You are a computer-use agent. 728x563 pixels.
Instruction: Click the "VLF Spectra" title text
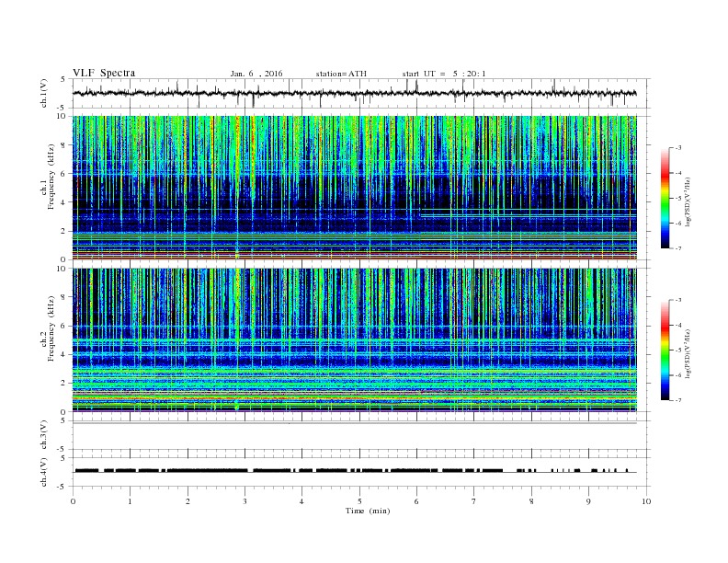point(104,73)
